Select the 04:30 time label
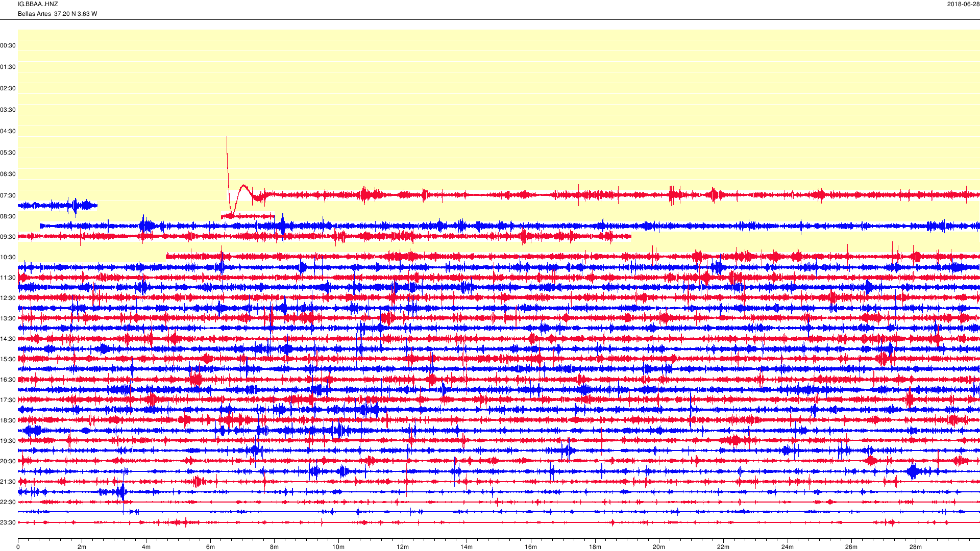Viewport: 980px width, 551px height. (x=8, y=131)
